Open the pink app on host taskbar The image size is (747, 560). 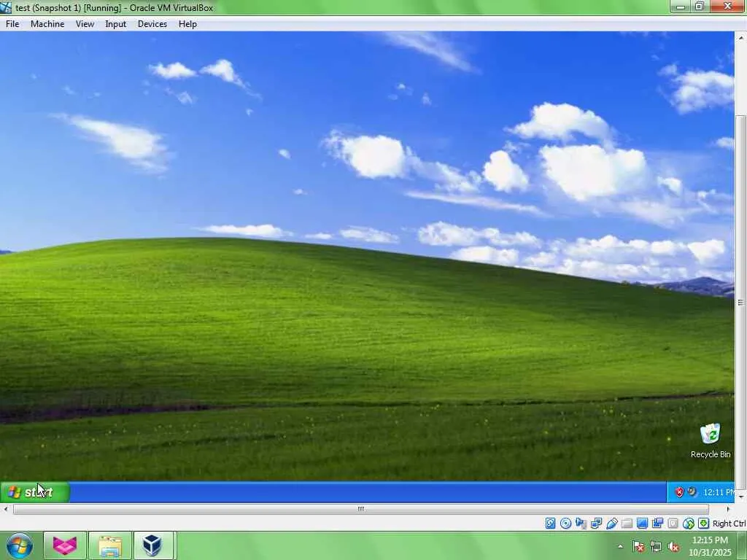(65, 545)
